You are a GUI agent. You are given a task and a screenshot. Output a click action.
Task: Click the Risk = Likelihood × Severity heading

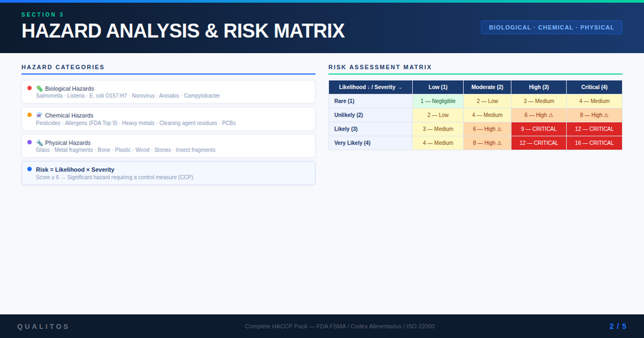coord(75,170)
